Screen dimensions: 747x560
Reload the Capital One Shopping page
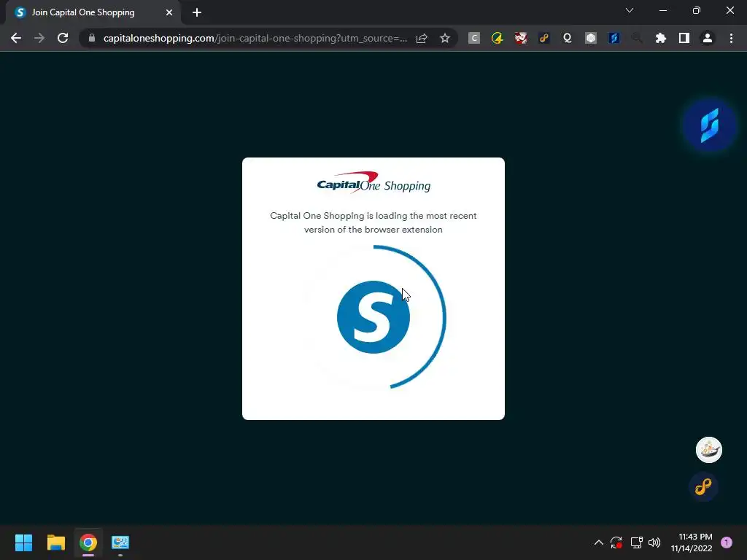(63, 38)
